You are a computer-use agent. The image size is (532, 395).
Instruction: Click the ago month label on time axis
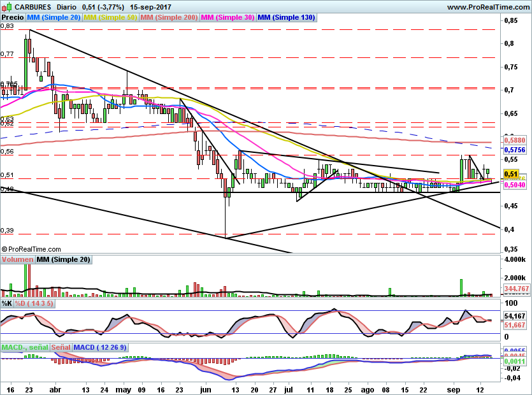coord(368,389)
